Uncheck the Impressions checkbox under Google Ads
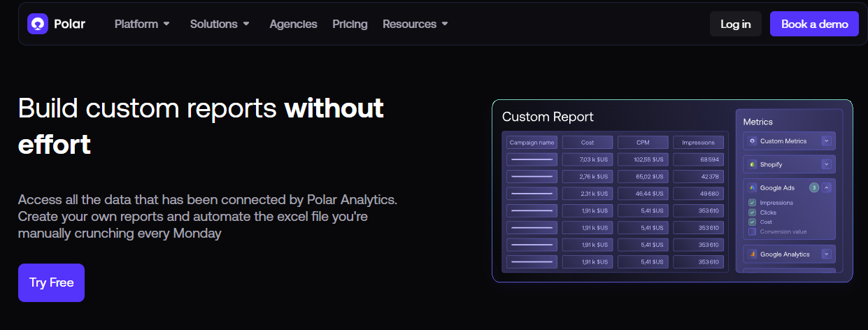Viewport: 868px width, 330px height. 752,203
